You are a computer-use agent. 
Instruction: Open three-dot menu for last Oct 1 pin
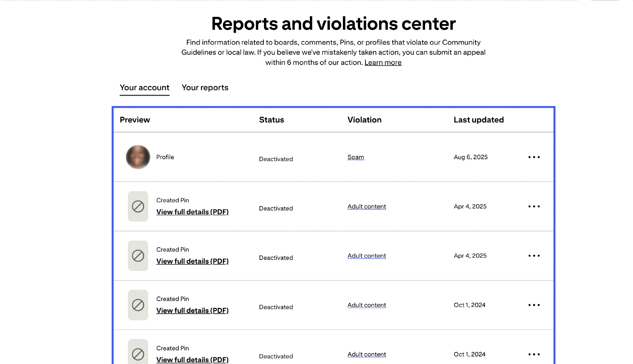coord(534,355)
